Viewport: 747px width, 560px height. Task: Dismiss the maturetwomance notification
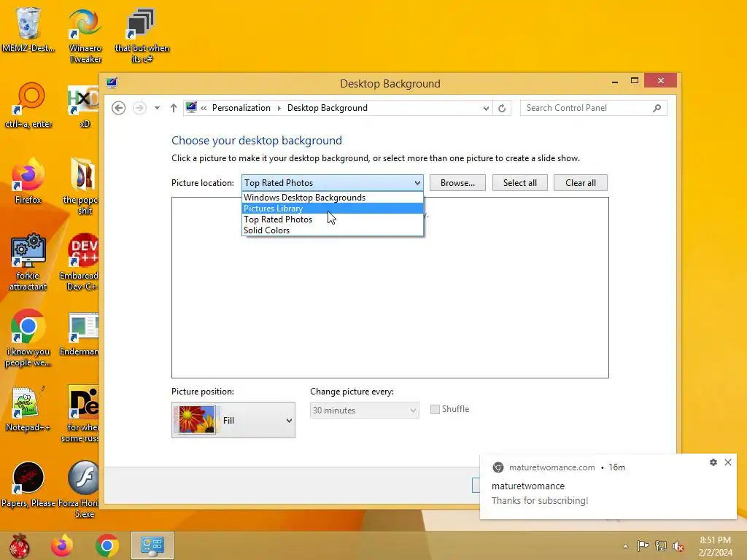click(728, 462)
